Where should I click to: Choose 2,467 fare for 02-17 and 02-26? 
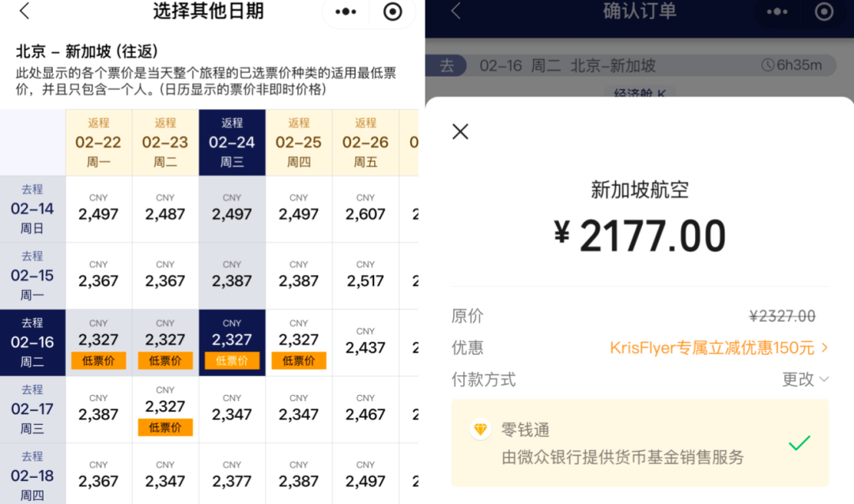click(x=365, y=409)
